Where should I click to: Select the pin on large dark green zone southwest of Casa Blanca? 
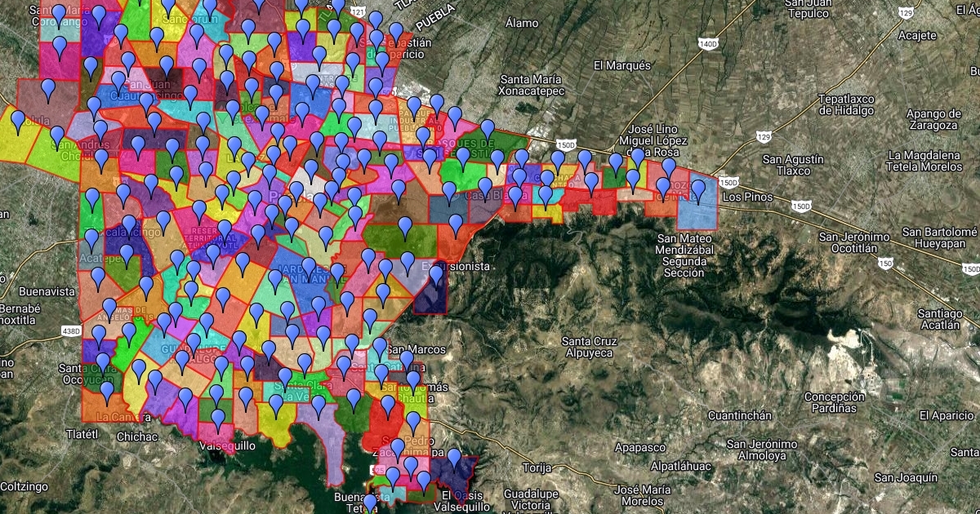pos(405,229)
